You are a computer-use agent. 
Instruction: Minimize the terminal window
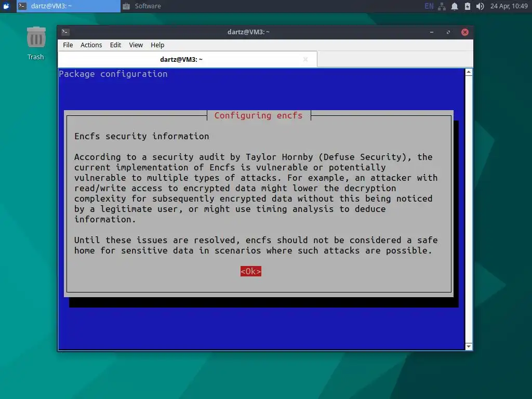(x=432, y=32)
